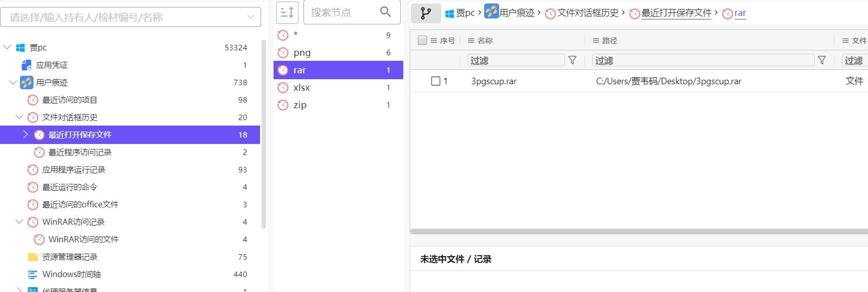Click the 应用凭证 icon in the tree

tap(27, 65)
